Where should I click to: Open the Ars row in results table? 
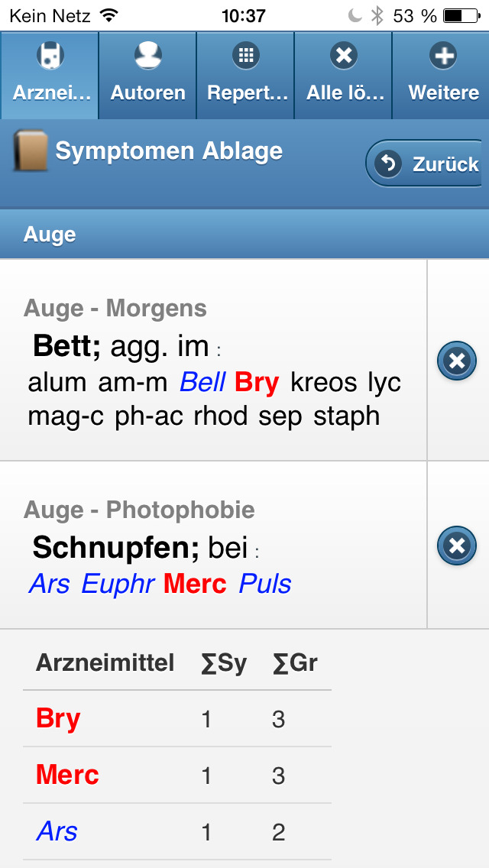(177, 832)
